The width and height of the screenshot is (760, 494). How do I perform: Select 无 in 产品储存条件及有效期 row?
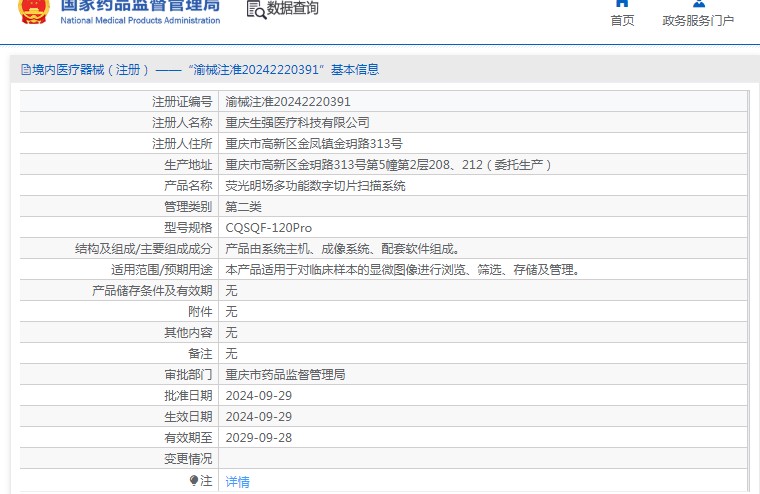(x=231, y=290)
